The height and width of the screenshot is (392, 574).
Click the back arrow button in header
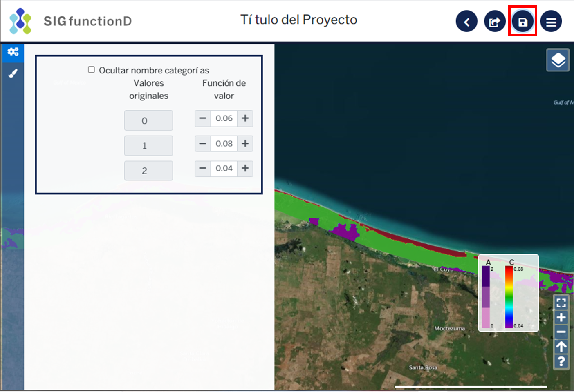(x=466, y=21)
